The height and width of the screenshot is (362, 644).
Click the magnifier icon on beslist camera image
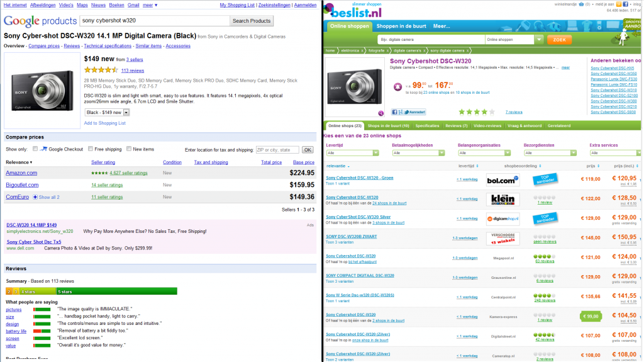[380, 113]
